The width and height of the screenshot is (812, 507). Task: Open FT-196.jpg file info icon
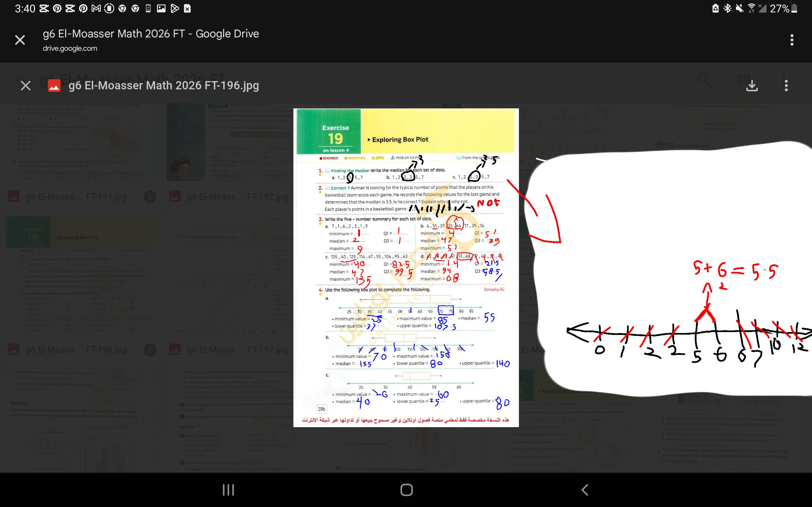pos(150,350)
